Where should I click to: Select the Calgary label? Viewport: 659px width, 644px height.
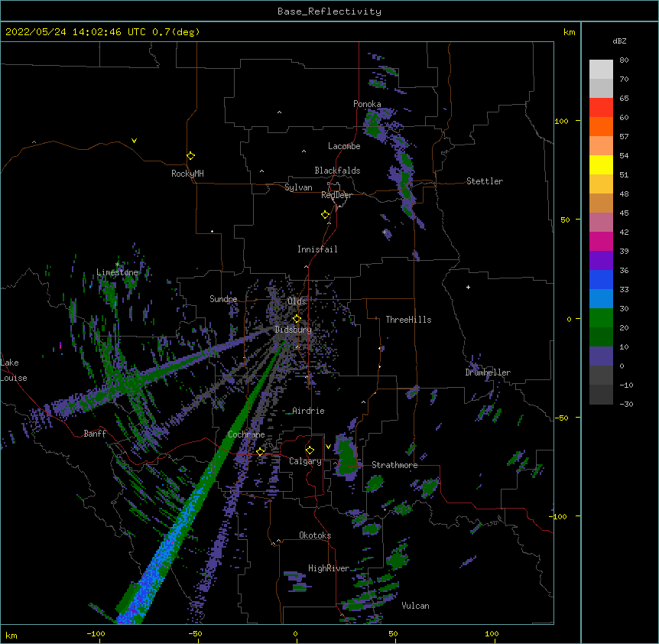[305, 461]
